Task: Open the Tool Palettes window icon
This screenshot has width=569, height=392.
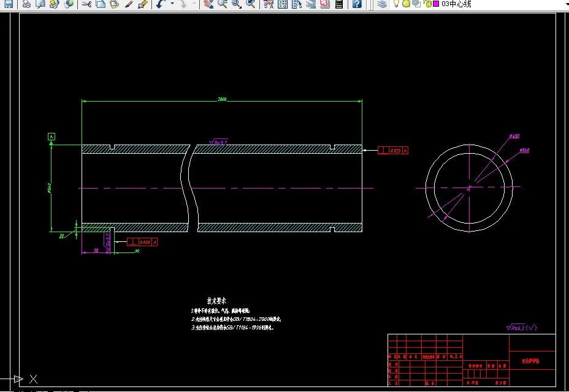Action: point(297,4)
